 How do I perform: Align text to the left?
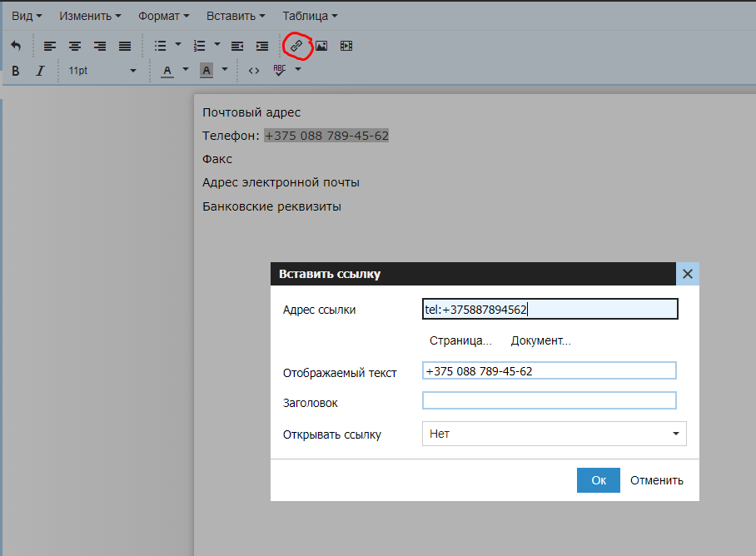(x=50, y=46)
